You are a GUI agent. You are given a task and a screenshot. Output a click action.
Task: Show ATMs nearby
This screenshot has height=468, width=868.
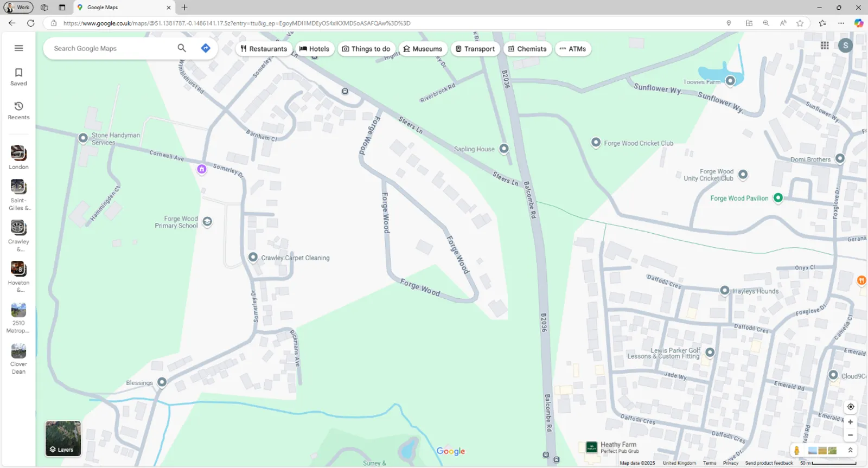coord(573,49)
